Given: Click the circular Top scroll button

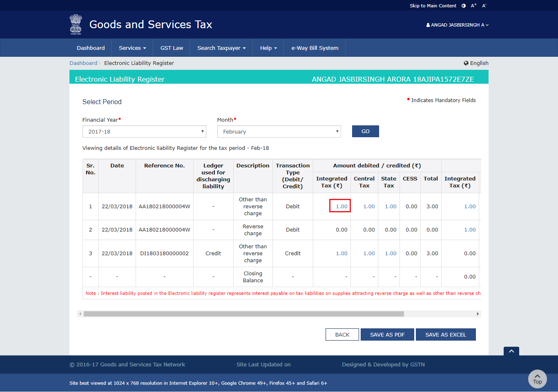Looking at the screenshot, I should click(537, 379).
